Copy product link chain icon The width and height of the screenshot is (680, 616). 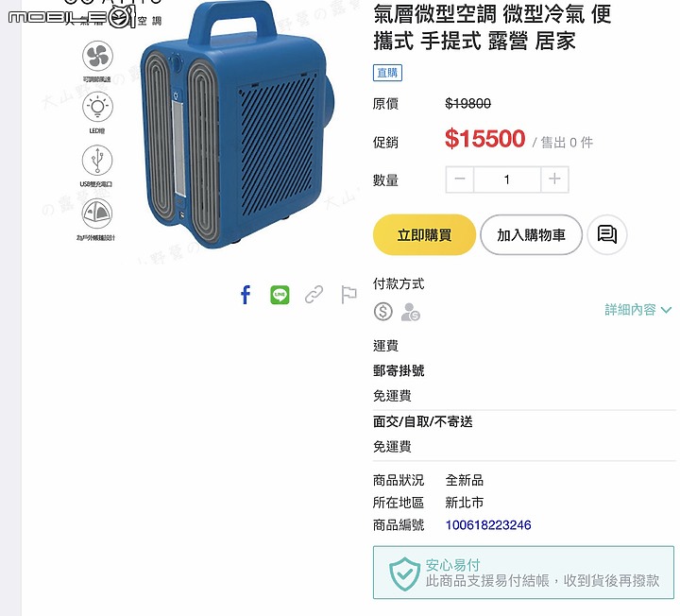pos(314,295)
